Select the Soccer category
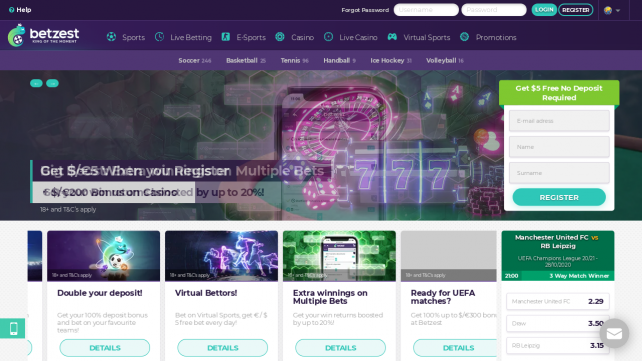The height and width of the screenshot is (361, 642). click(194, 61)
